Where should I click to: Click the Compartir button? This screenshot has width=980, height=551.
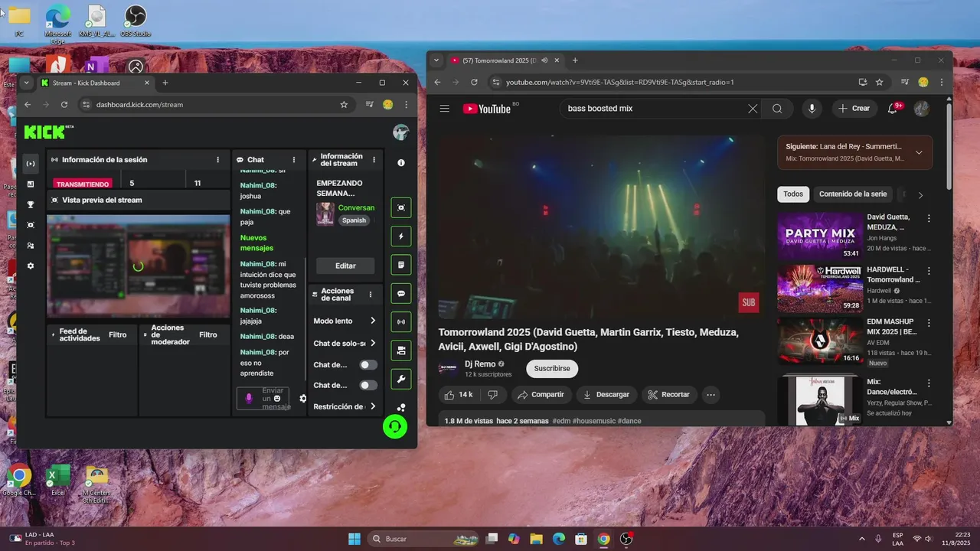click(x=541, y=395)
